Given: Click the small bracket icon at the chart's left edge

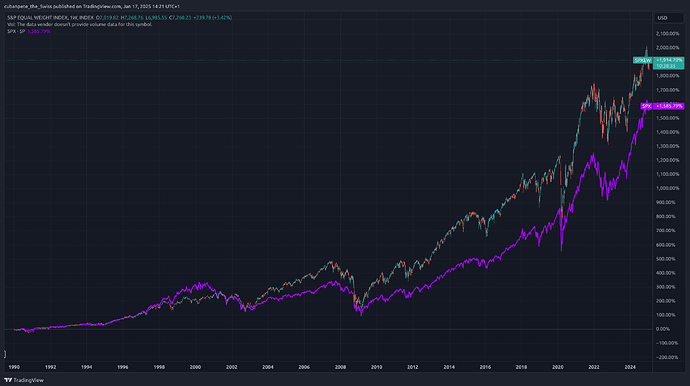Looking at the screenshot, I should (x=5, y=353).
